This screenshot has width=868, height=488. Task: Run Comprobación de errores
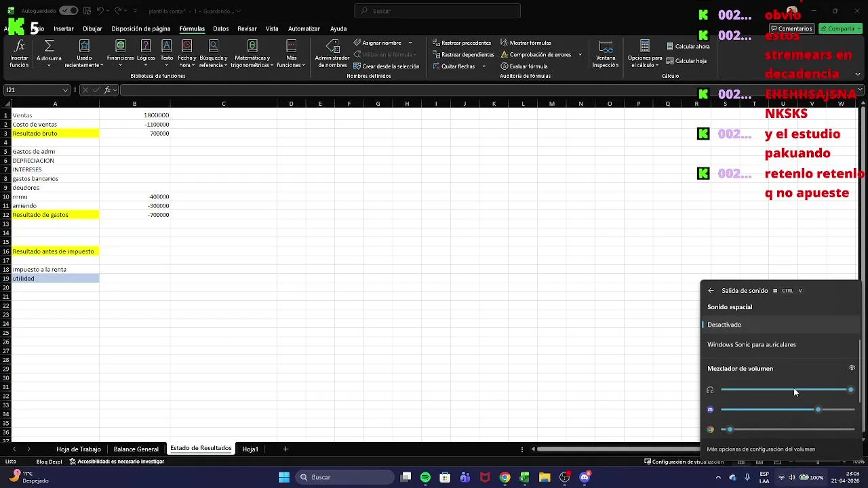(536, 54)
